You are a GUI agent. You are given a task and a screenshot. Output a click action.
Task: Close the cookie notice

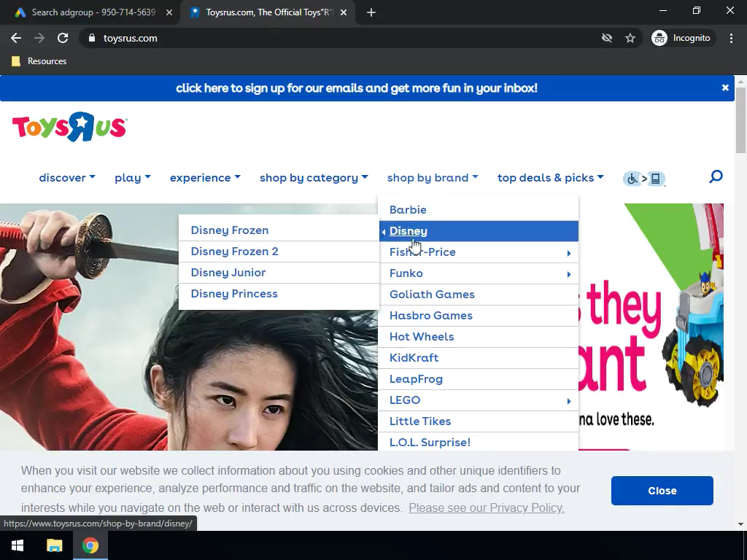(x=662, y=491)
